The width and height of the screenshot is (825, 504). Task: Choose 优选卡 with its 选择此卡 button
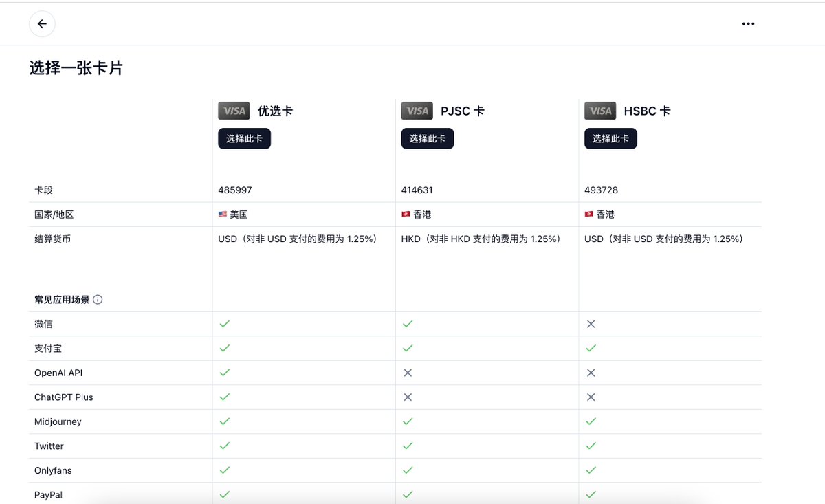coord(244,138)
